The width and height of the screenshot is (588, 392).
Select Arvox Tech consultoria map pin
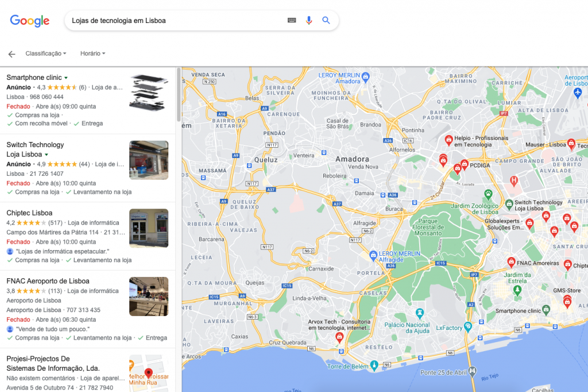tap(339, 337)
